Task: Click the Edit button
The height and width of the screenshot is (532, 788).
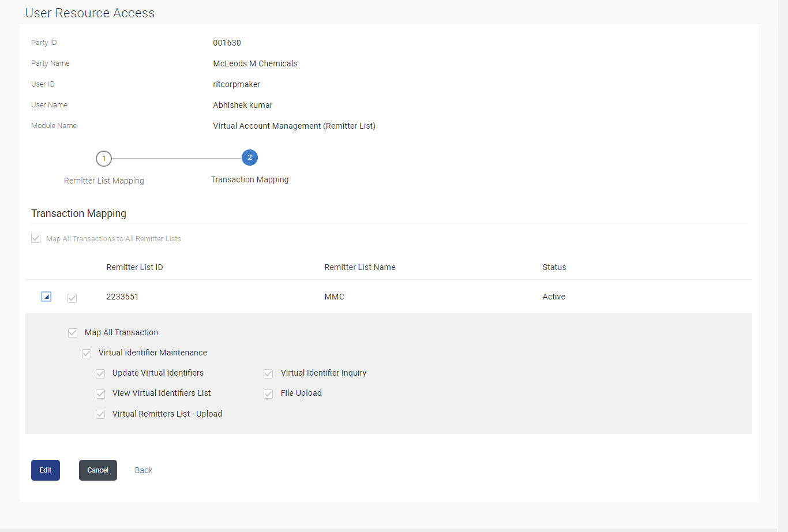Action: click(x=46, y=470)
